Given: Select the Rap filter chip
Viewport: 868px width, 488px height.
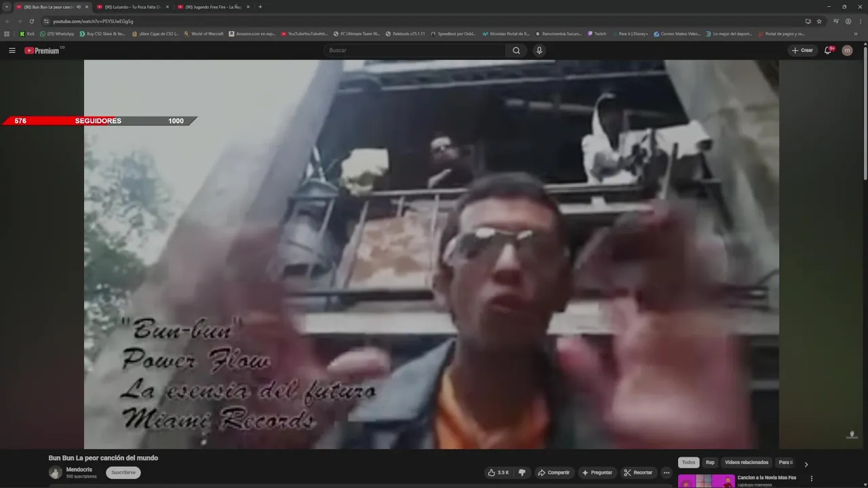Looking at the screenshot, I should click(x=710, y=462).
